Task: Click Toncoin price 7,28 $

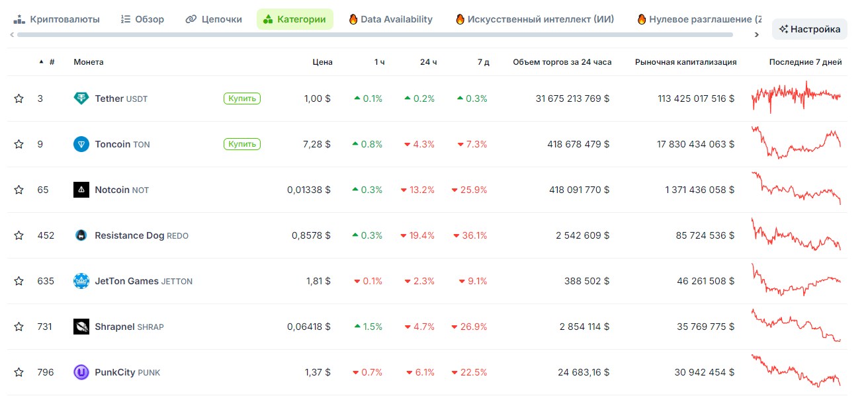Action: (318, 144)
